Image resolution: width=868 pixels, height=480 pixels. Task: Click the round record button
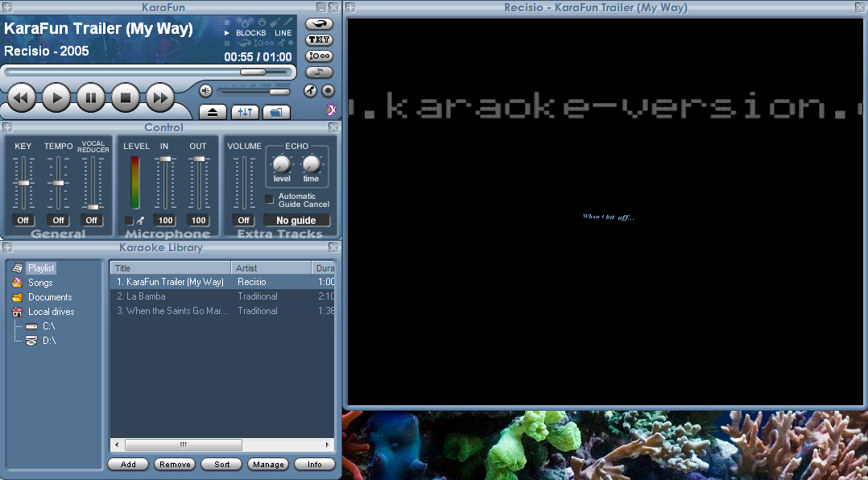point(329,91)
